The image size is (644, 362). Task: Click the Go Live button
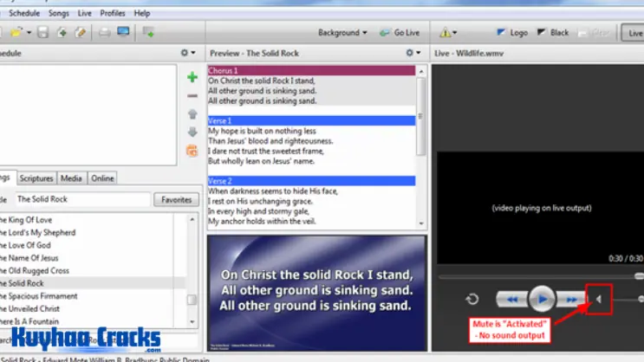pyautogui.click(x=400, y=33)
